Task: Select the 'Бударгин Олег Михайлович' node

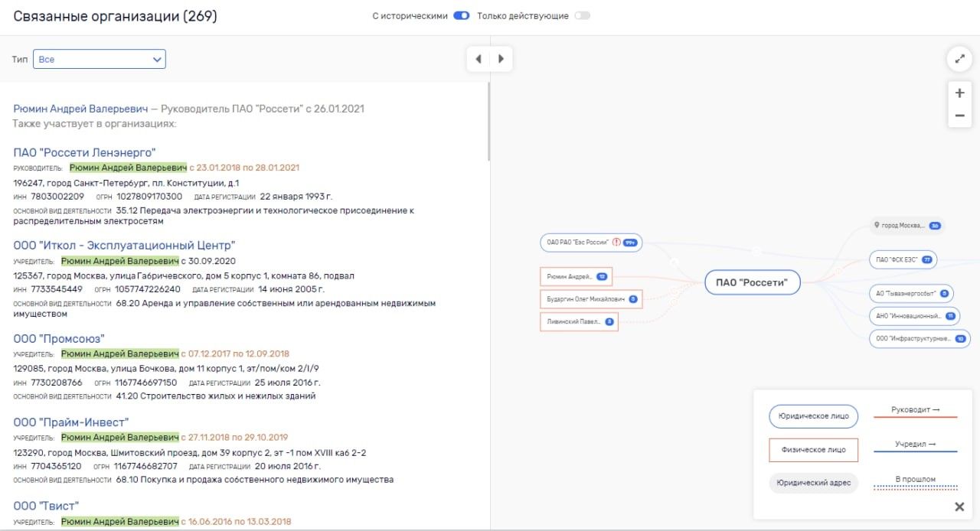Action: (591, 299)
